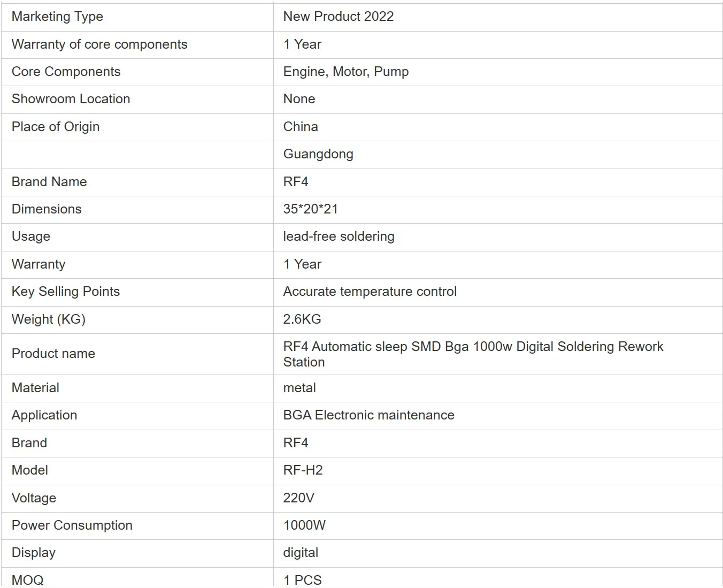Viewport: 723px width, 588px height.
Task: Select the 'Showroom Location' row label
Action: 71,99
